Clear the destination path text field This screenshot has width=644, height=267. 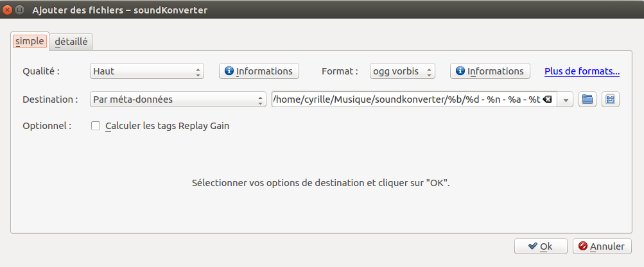(x=547, y=99)
